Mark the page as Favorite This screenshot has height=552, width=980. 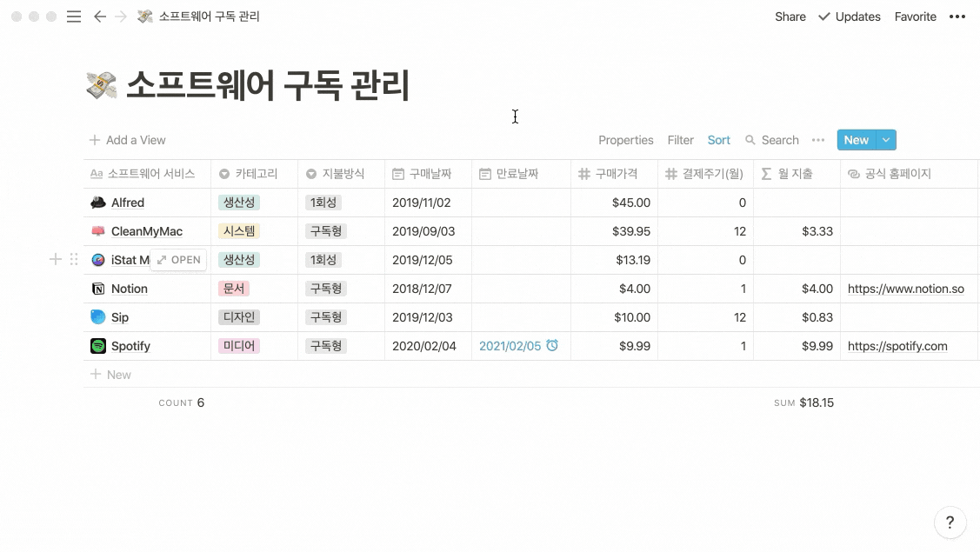coord(915,17)
